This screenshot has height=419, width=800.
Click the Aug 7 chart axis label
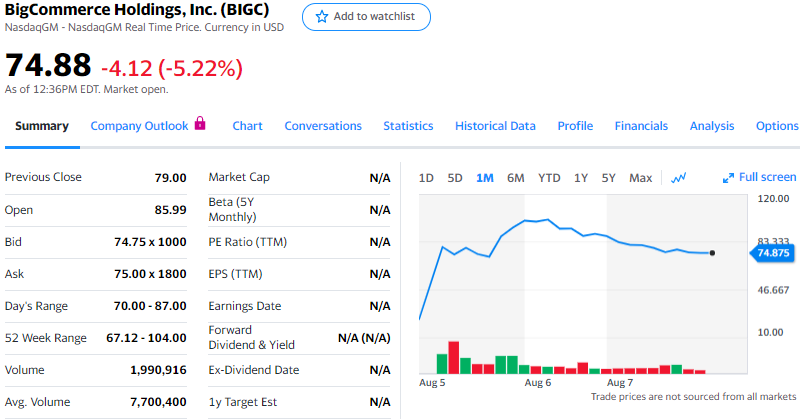pos(620,383)
